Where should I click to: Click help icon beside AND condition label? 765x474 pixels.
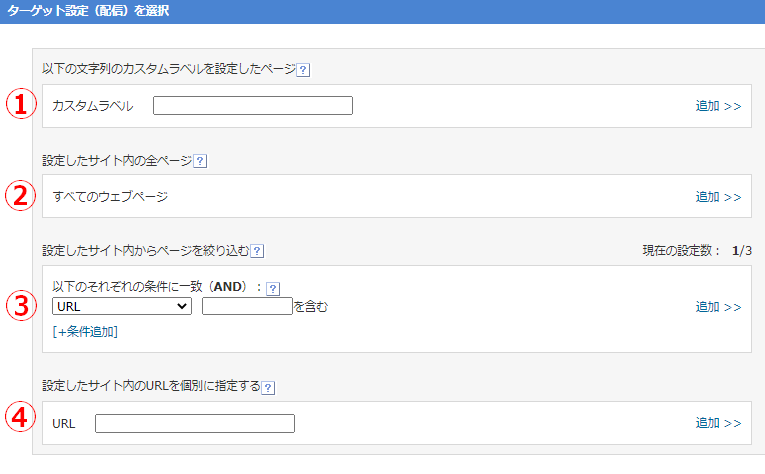(273, 289)
